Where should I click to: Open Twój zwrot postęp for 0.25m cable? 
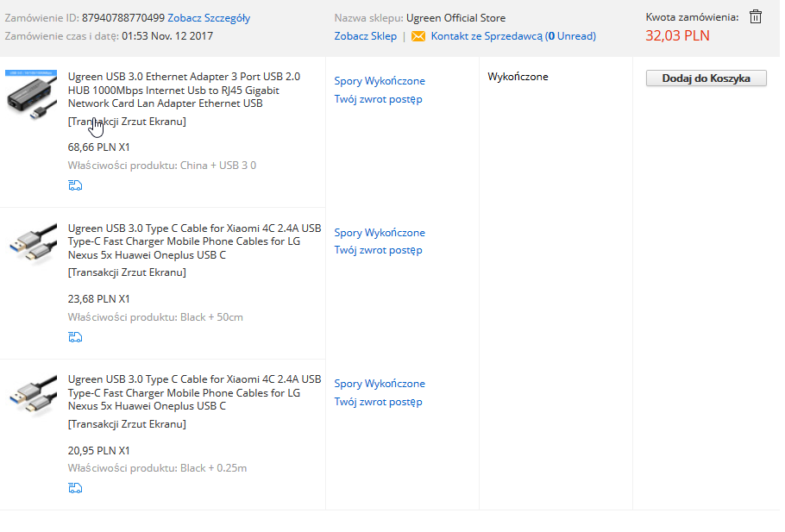(x=378, y=402)
